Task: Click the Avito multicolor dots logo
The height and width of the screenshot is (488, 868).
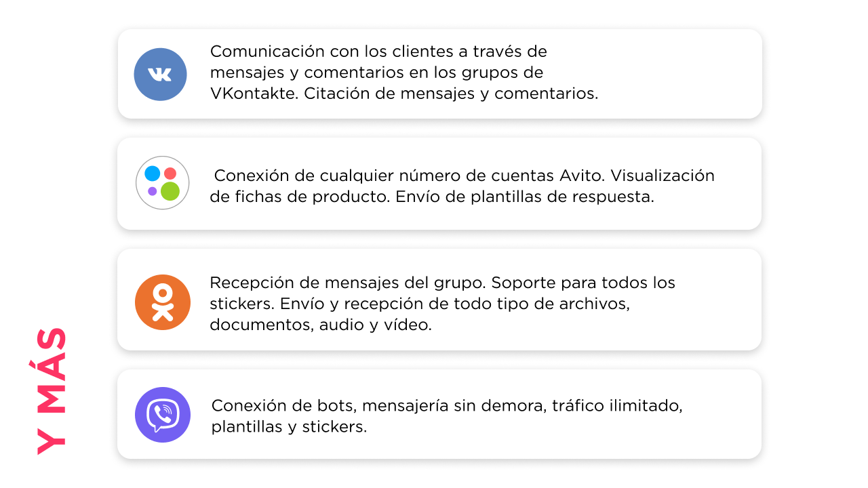Action: [x=162, y=183]
